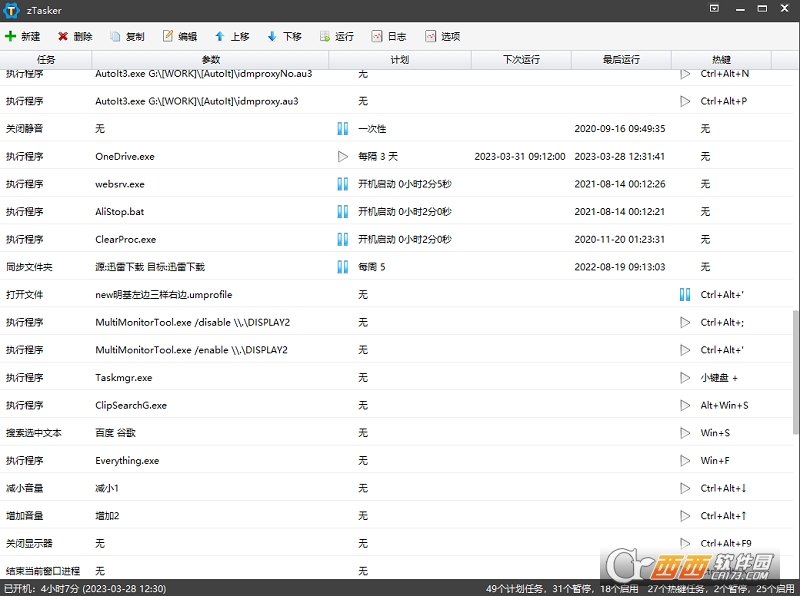
Task: Open the Edit task pencil icon
Action: (168, 36)
